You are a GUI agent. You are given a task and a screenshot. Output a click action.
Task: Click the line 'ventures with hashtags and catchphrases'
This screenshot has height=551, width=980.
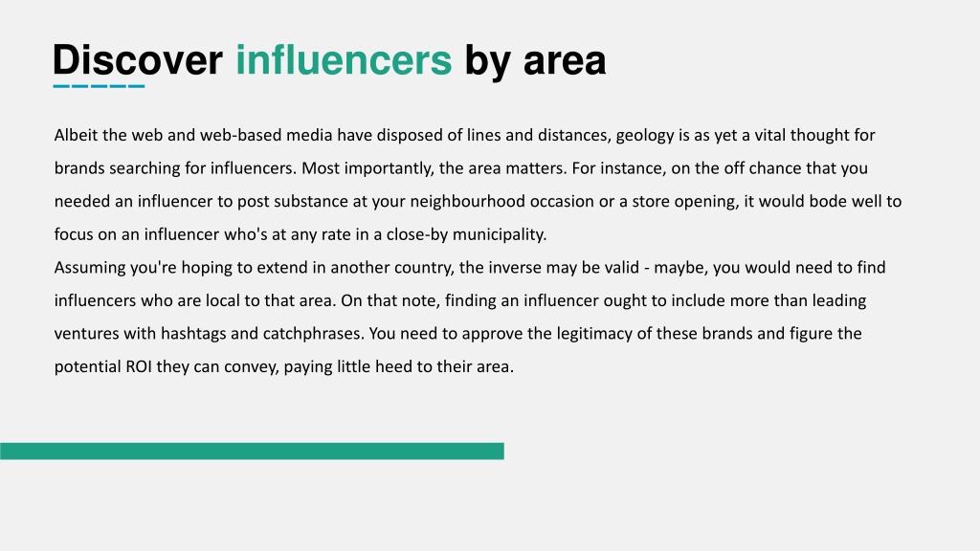click(x=457, y=334)
